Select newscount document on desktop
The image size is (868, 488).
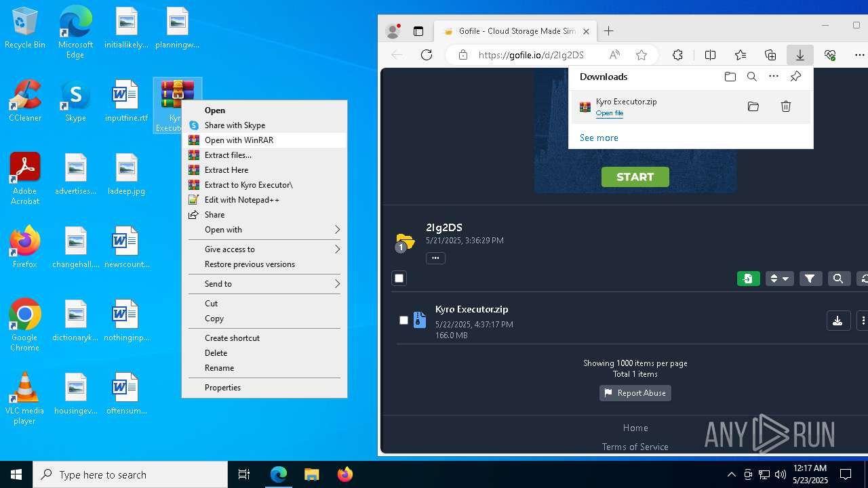[126, 247]
